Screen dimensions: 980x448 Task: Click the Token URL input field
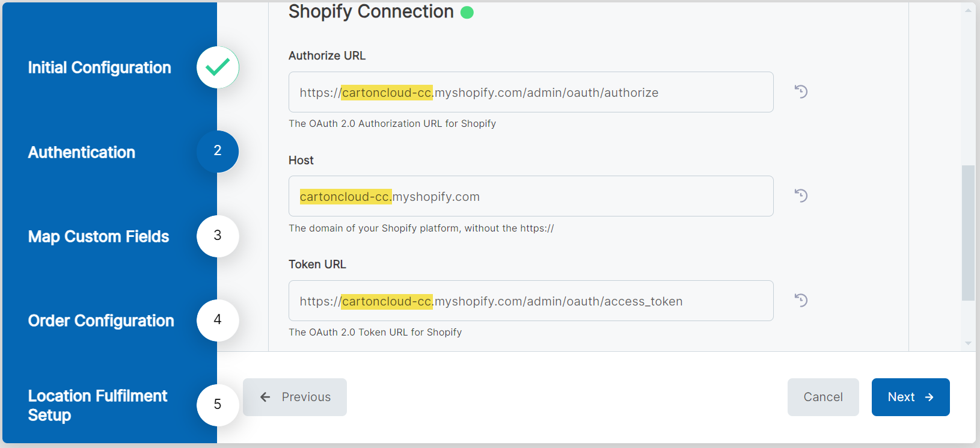coord(530,301)
